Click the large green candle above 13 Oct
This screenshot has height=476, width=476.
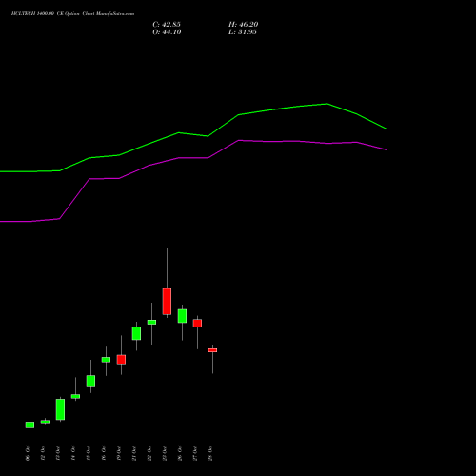click(60, 409)
